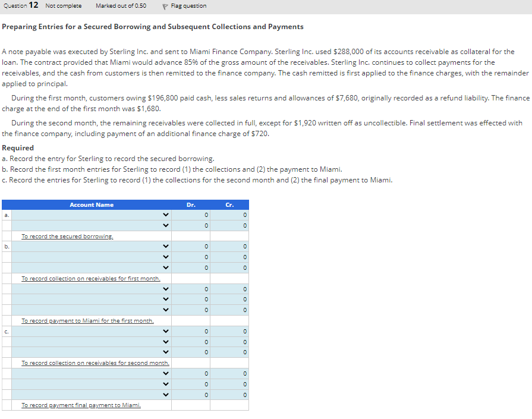This screenshot has height=419, width=532.
Task: Click the Dr. amount field in entry a's first row
Action: (x=190, y=215)
